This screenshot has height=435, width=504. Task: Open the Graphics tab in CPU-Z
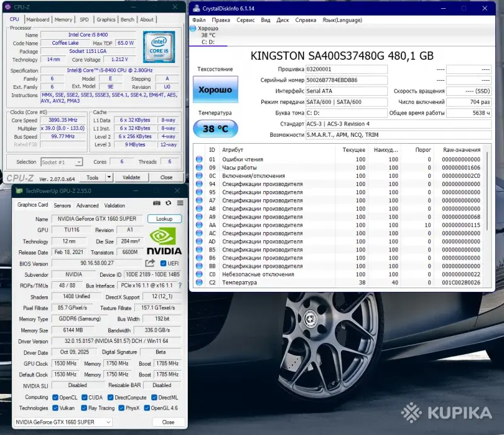tap(106, 20)
